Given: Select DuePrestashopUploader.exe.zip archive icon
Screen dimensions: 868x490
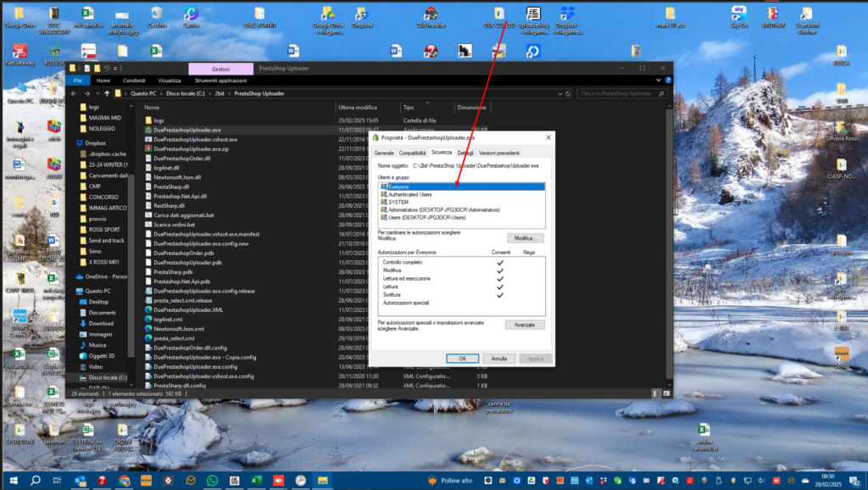Looking at the screenshot, I should tap(147, 148).
